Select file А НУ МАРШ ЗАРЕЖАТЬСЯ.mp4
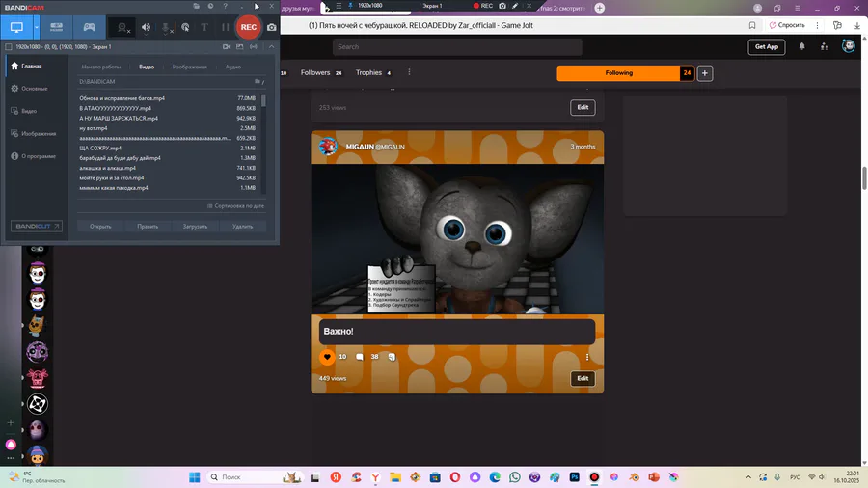This screenshot has width=868, height=488. click(168, 119)
